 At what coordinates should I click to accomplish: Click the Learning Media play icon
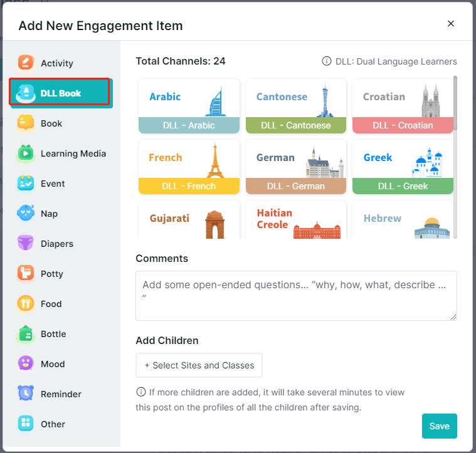point(26,154)
